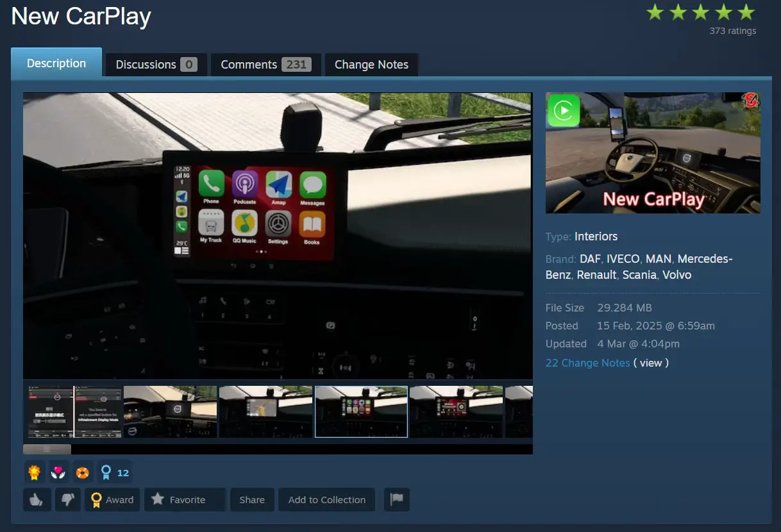The height and width of the screenshot is (532, 781).
Task: Switch to the Discussions tab
Action: (x=156, y=65)
